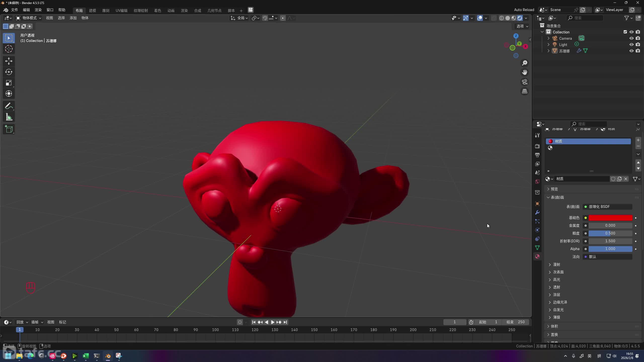The image size is (644, 362).
Task: Switch to the 雕刻 workspace tab
Action: (x=106, y=11)
